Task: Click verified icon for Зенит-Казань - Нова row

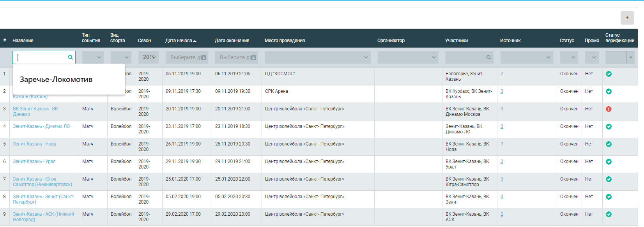Action: pyautogui.click(x=609, y=144)
